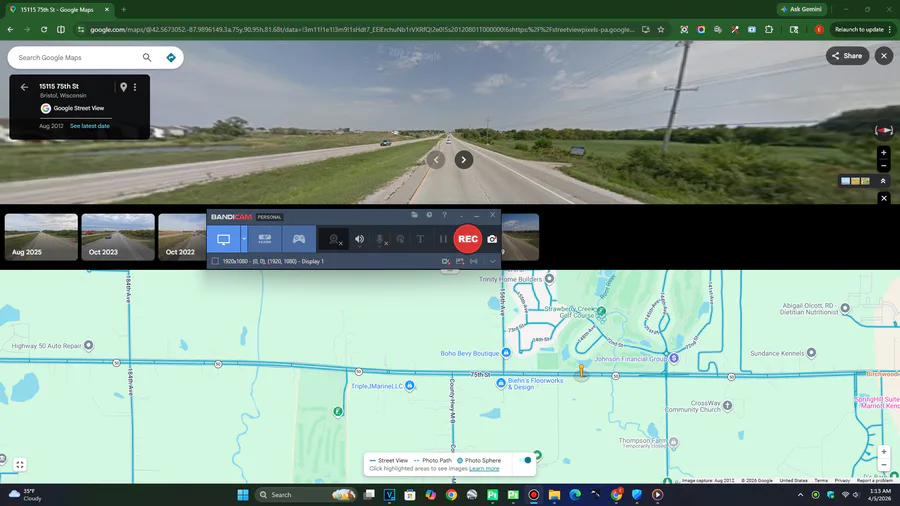The image size is (900, 506).
Task: Open Ask Gemini in Chrome
Action: (801, 9)
